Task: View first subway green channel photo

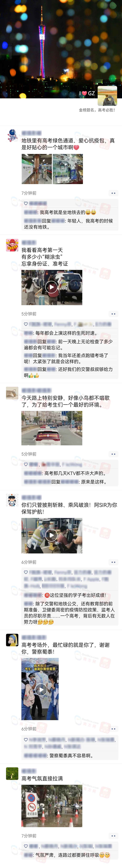Action: (x=36, y=169)
